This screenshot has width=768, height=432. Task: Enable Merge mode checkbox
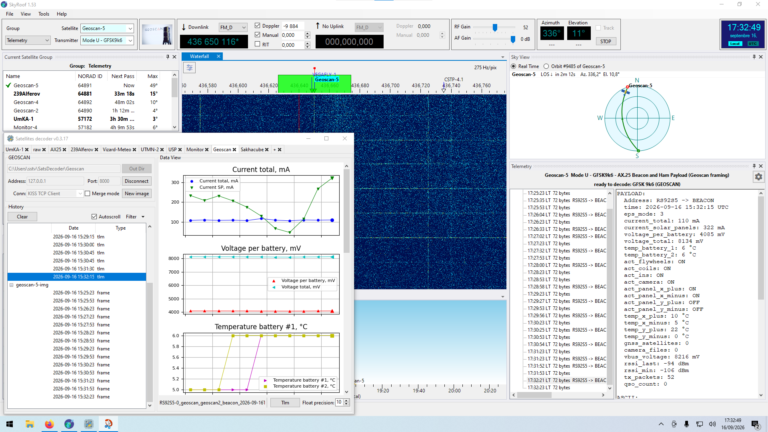pyautogui.click(x=87, y=193)
